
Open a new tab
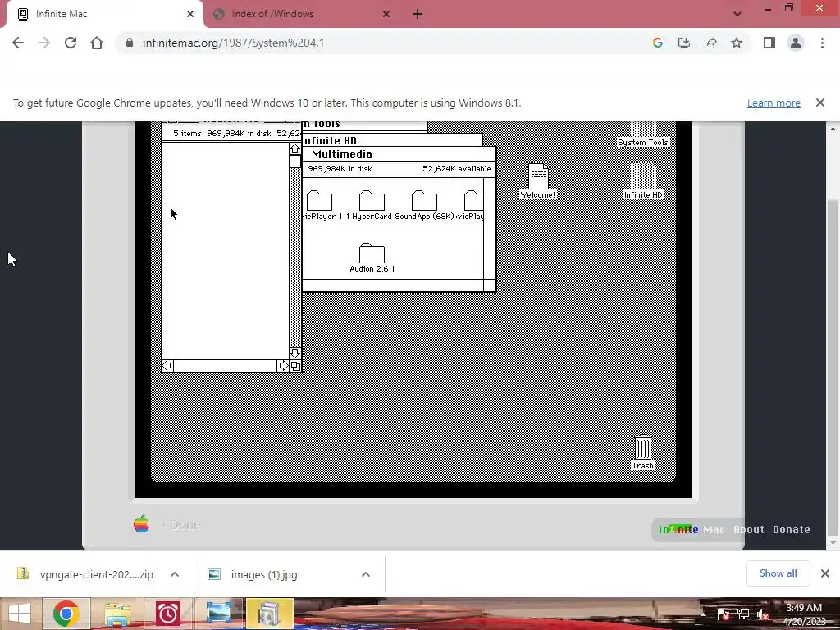pos(418,14)
